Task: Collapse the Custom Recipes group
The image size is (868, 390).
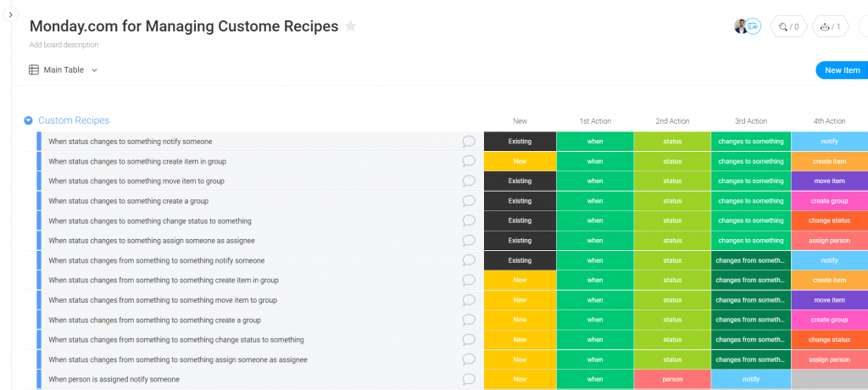Action: [x=28, y=120]
